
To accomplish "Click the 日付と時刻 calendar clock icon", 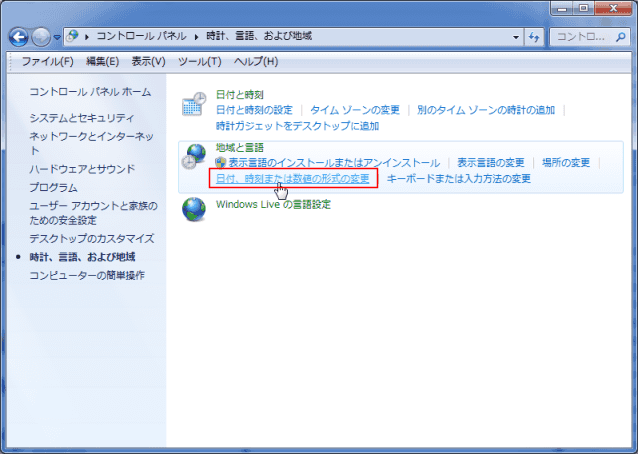I will [x=194, y=104].
